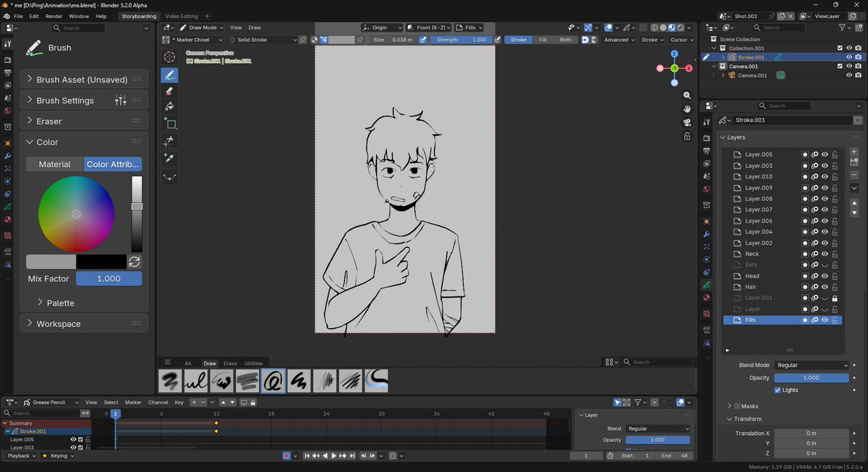The image size is (868, 472).
Task: Click the pan hand icon in the viewport
Action: pos(686,109)
